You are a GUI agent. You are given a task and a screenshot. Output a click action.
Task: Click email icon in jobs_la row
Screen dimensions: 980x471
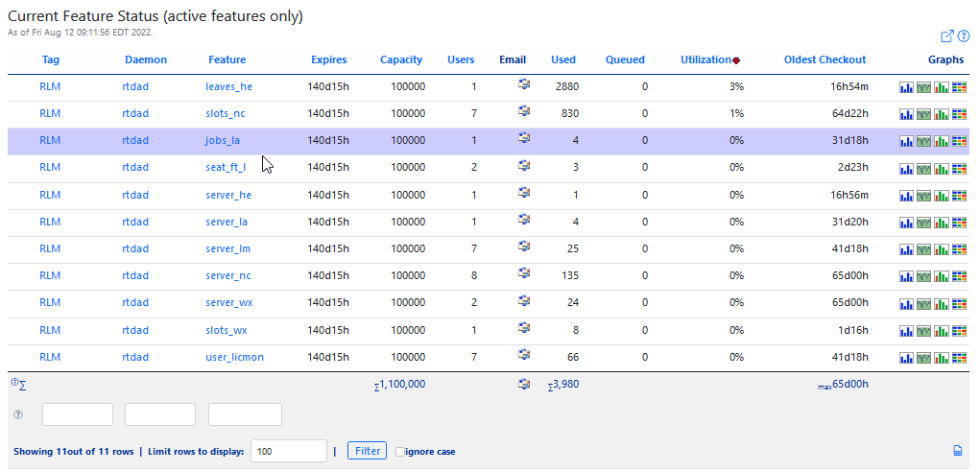point(524,137)
